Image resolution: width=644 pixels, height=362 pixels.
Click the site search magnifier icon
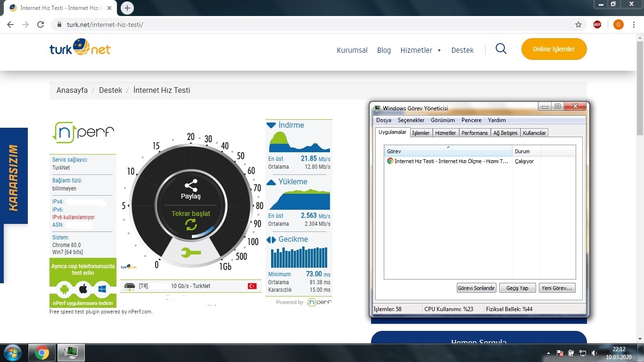[x=501, y=49]
